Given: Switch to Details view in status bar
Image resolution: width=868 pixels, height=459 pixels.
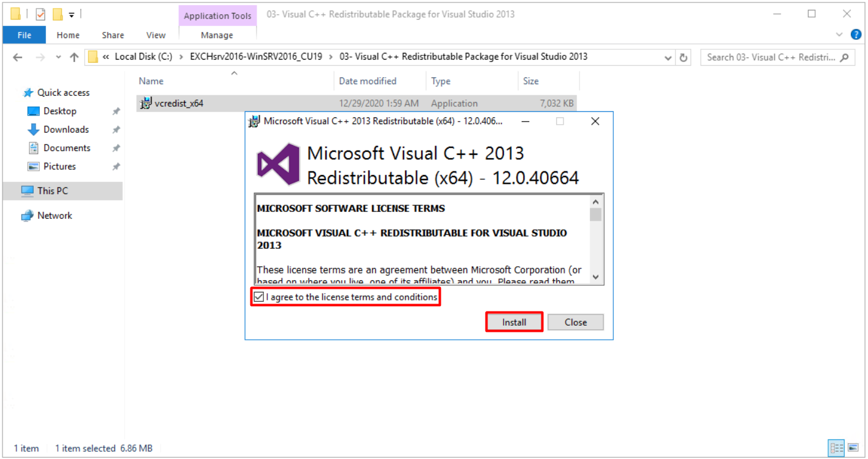Looking at the screenshot, I should [835, 447].
